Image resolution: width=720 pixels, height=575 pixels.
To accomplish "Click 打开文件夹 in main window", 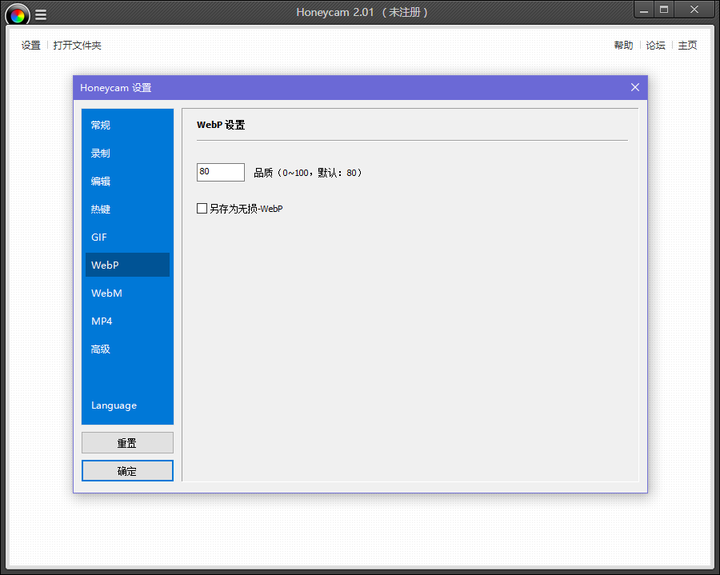I will coord(77,45).
